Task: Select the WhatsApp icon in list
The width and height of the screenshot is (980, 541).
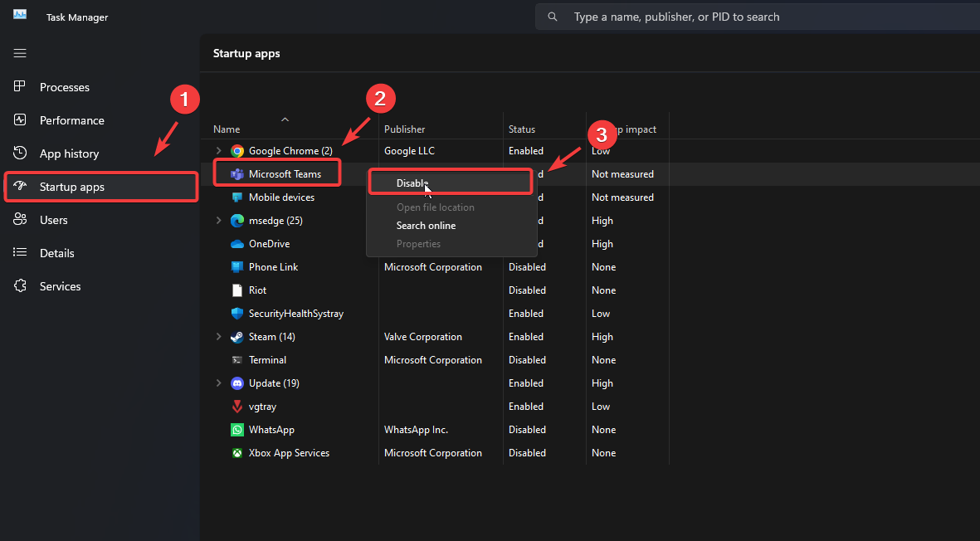Action: 236,430
